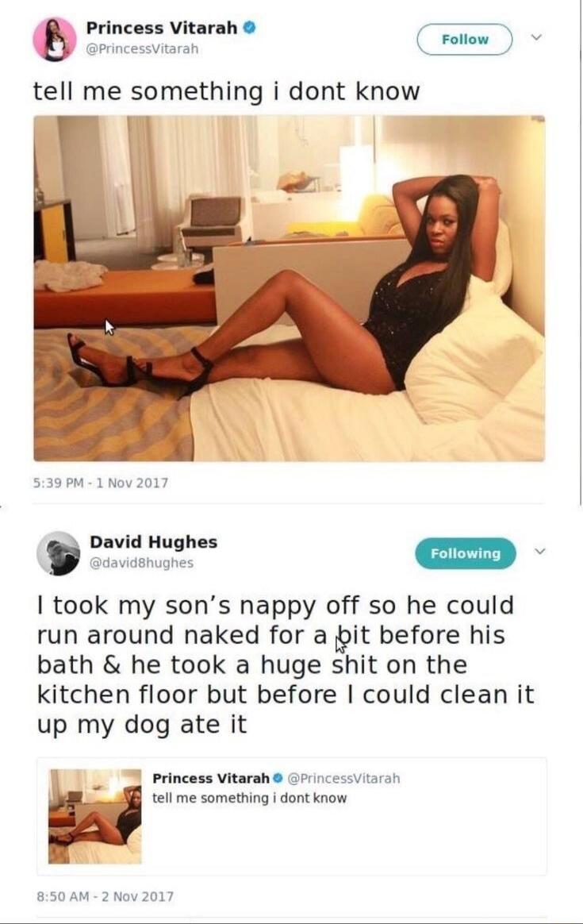Open Princess Vitarah's profile avatar
Screen dimensions: 583x924
point(54,40)
